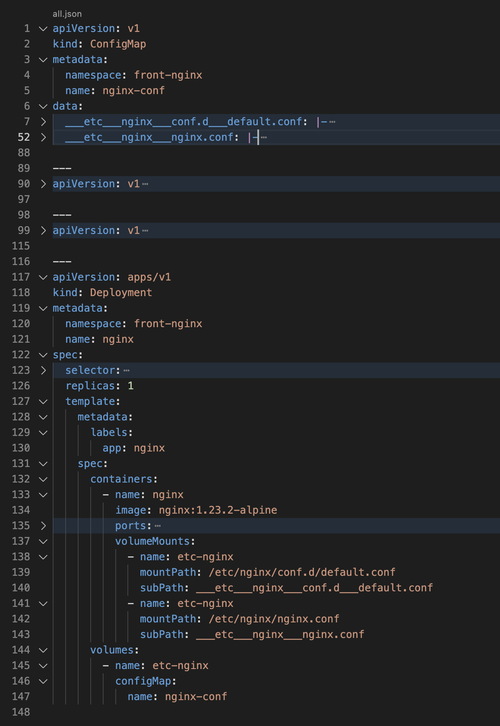This screenshot has width=500, height=726.
Task: Click 'apiVersion: apps/v1' text
Action: coord(112,277)
